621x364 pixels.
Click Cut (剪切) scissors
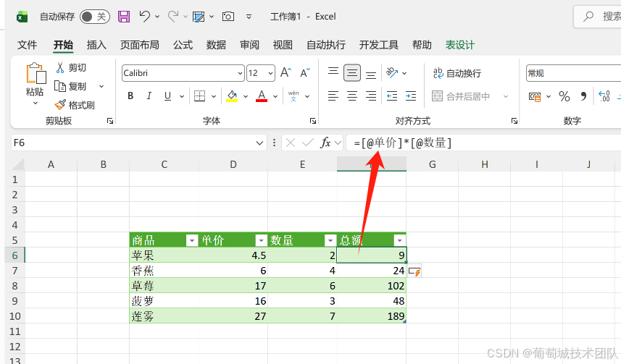click(x=60, y=67)
